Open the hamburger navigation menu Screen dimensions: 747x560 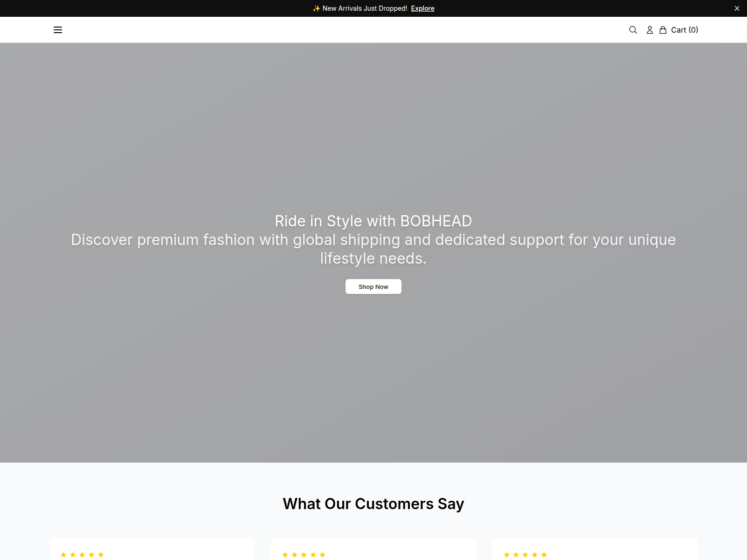point(58,30)
